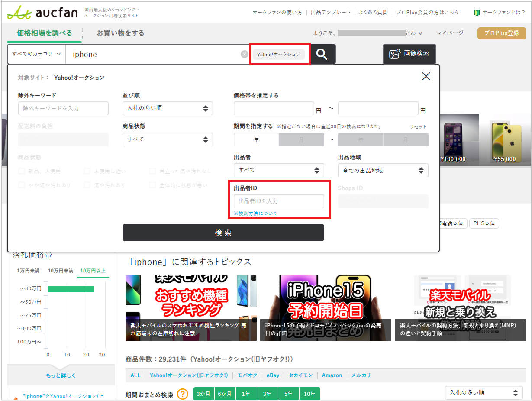This screenshot has width=532, height=401.
Task: Open the 検索方法について link
Action: [255, 213]
